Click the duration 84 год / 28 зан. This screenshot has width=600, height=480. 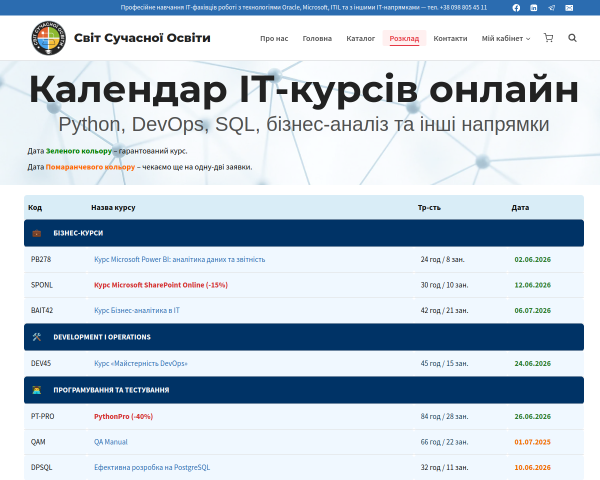445,416
